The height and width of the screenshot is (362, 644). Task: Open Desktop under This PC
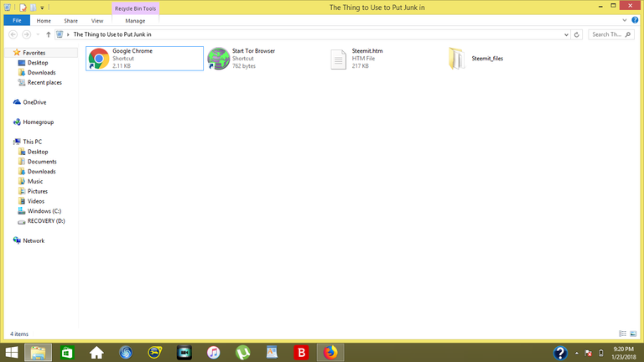tap(38, 152)
